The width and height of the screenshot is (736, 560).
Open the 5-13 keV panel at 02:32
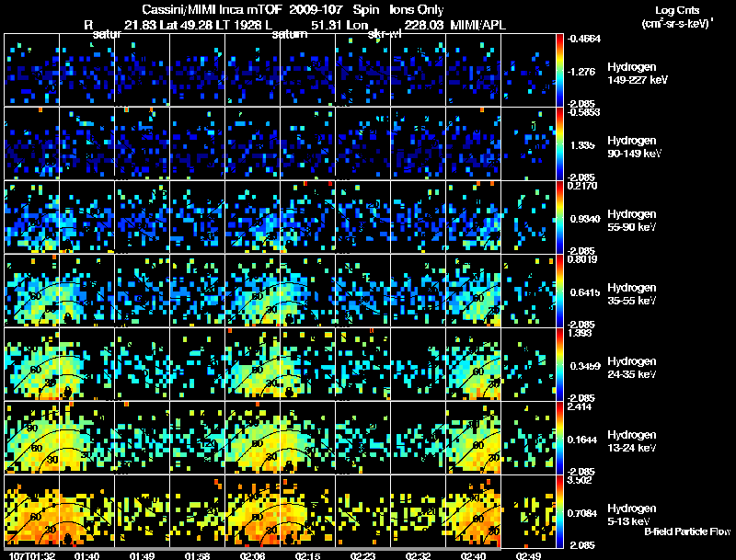click(418, 511)
